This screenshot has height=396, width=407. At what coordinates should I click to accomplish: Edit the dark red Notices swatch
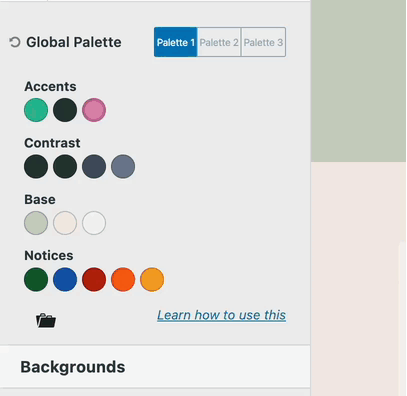click(x=94, y=279)
